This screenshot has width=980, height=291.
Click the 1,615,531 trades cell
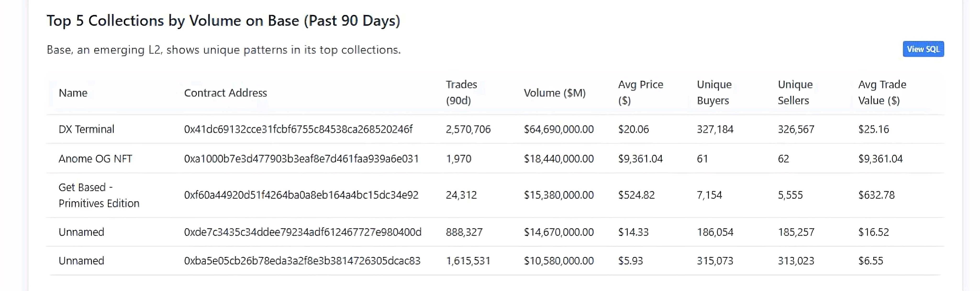tap(468, 261)
